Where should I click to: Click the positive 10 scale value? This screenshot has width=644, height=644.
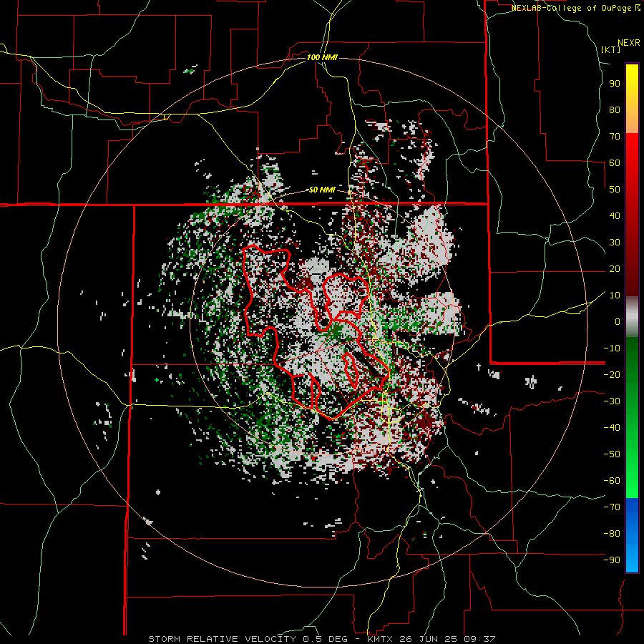pos(615,296)
